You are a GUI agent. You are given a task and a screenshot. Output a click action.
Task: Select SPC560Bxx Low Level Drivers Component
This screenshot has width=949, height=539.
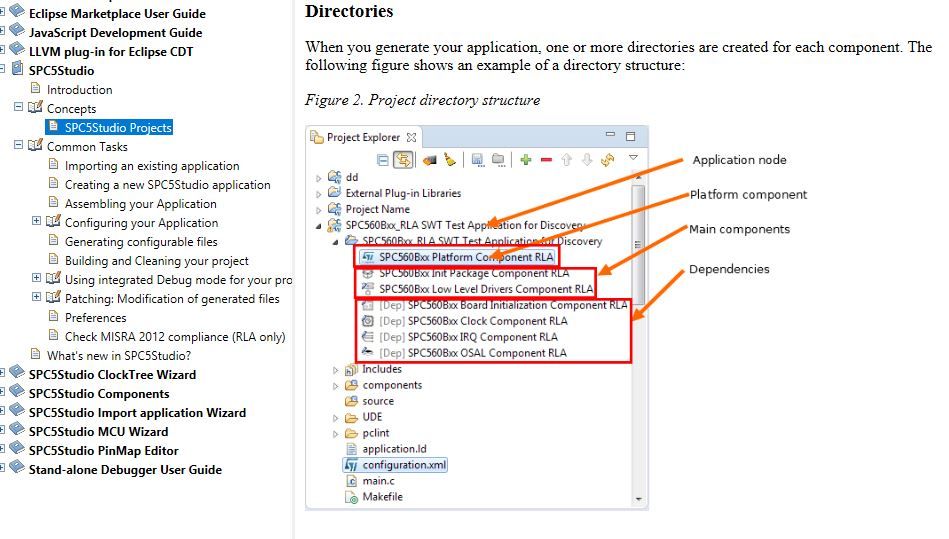click(x=486, y=289)
